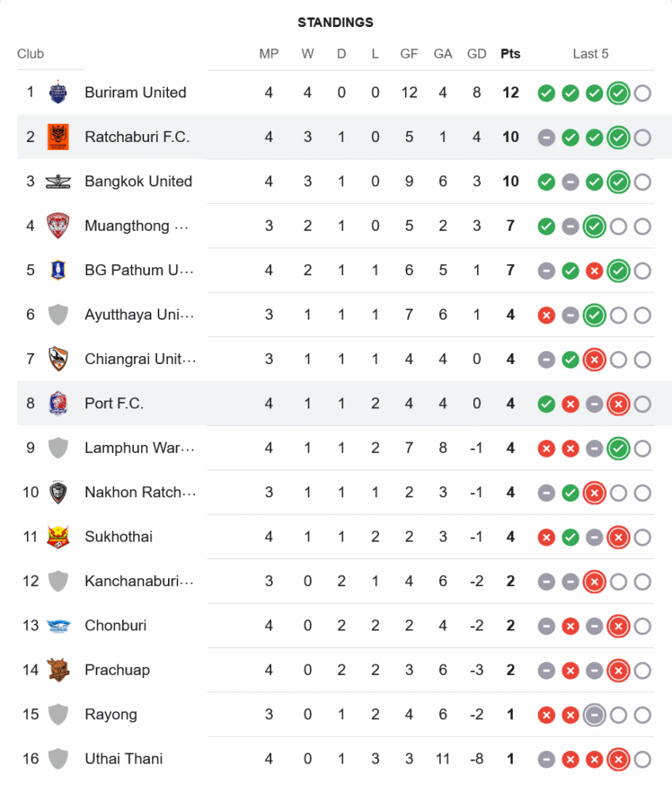
Task: Open the Uthai Thani team link
Action: [124, 759]
